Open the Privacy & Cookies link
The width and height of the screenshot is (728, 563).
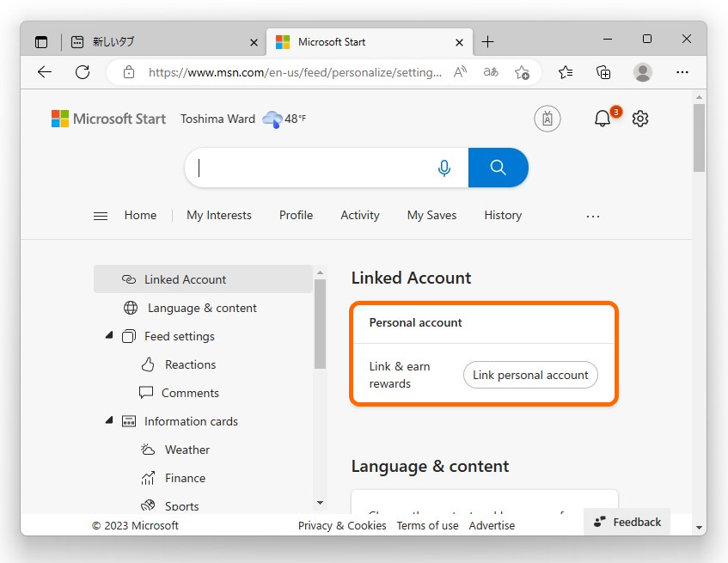[341, 524]
